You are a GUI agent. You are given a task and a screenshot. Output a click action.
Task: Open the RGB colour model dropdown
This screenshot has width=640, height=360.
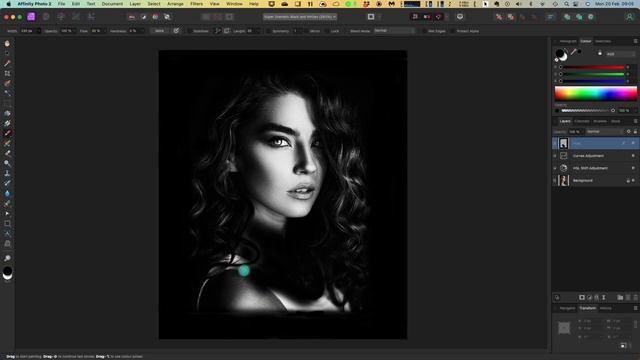tap(620, 54)
